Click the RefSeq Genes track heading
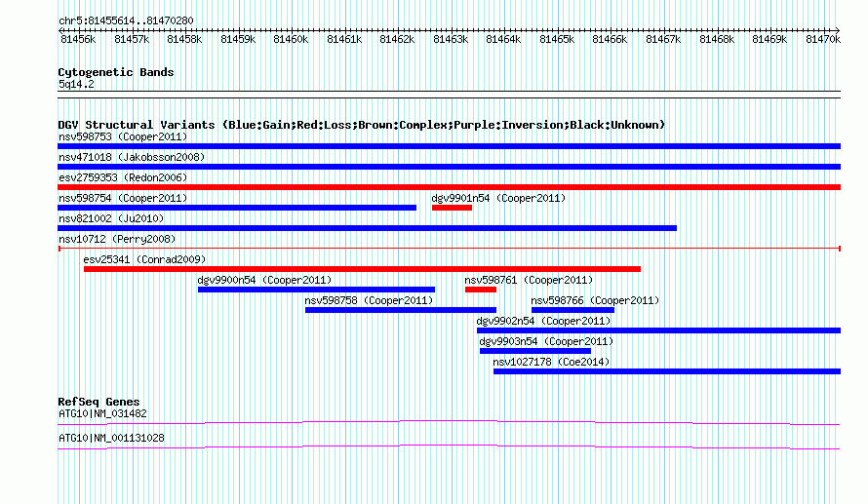This screenshot has width=868, height=504. 99,402
